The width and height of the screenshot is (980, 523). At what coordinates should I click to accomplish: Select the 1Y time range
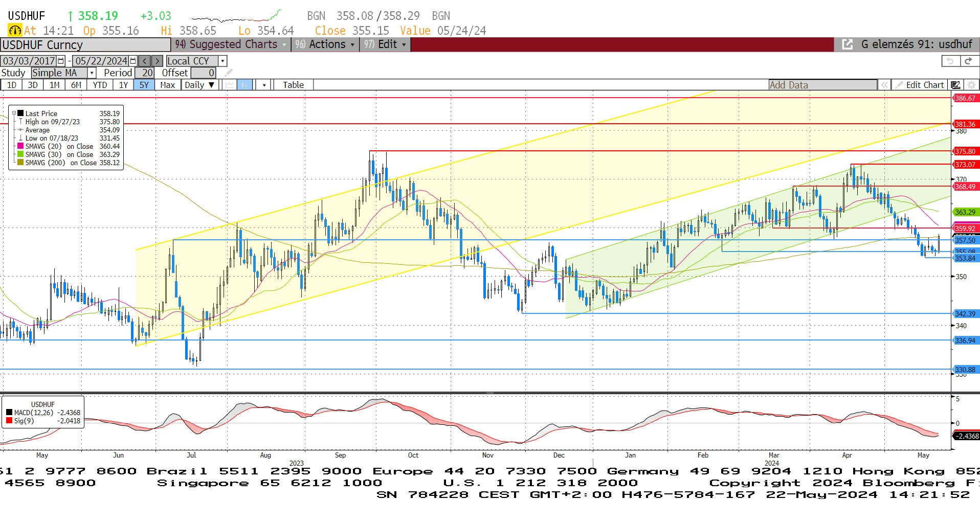click(123, 85)
